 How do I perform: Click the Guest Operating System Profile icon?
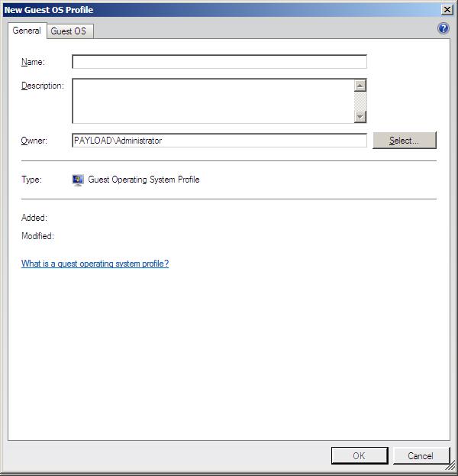pyautogui.click(x=78, y=180)
